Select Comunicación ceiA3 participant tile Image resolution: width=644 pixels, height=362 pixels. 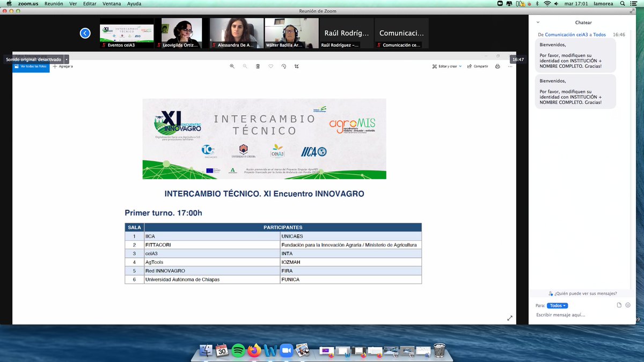[x=401, y=33]
